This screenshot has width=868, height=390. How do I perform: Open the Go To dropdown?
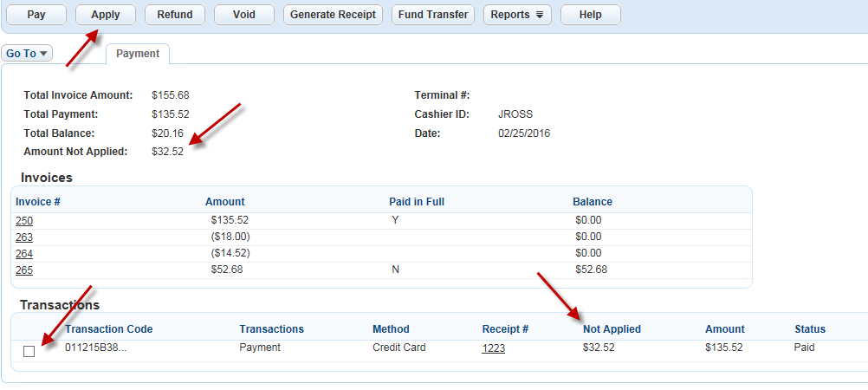27,54
